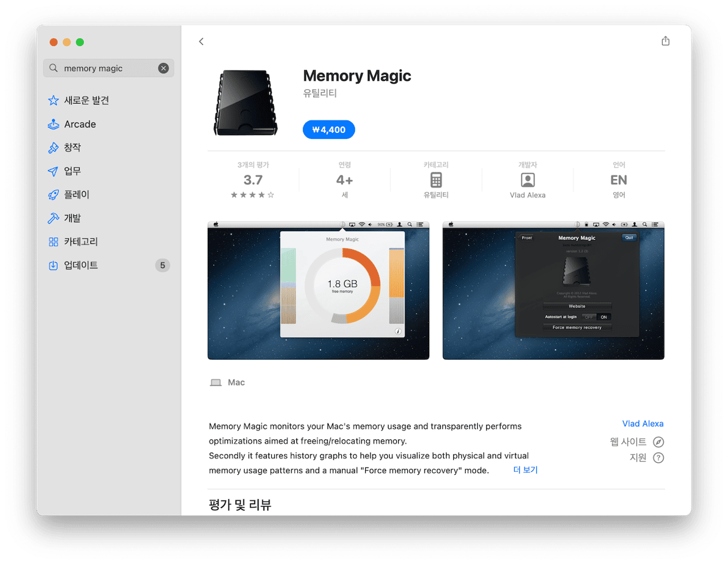Click the 4+ age rating
The width and height of the screenshot is (728, 564).
tap(345, 180)
